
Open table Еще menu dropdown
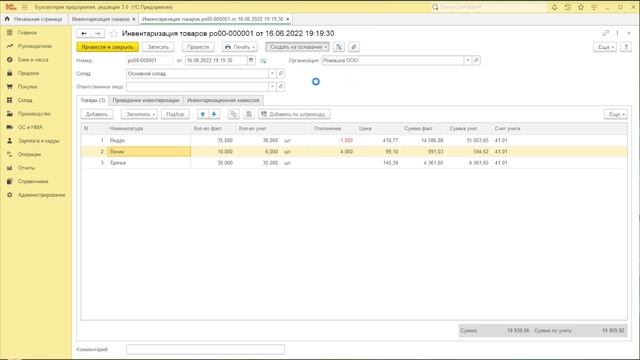616,114
